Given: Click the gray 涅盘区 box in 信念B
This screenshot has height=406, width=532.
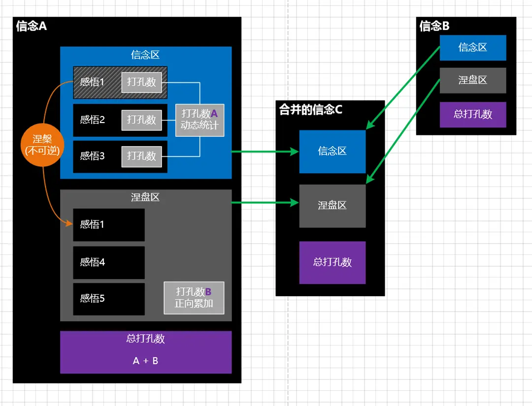Looking at the screenshot, I should click(472, 80).
